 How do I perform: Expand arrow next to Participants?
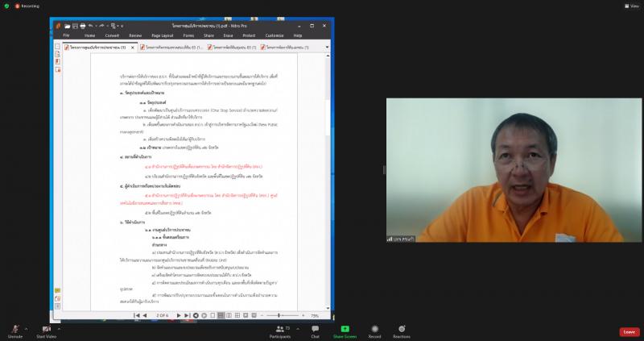(298, 329)
